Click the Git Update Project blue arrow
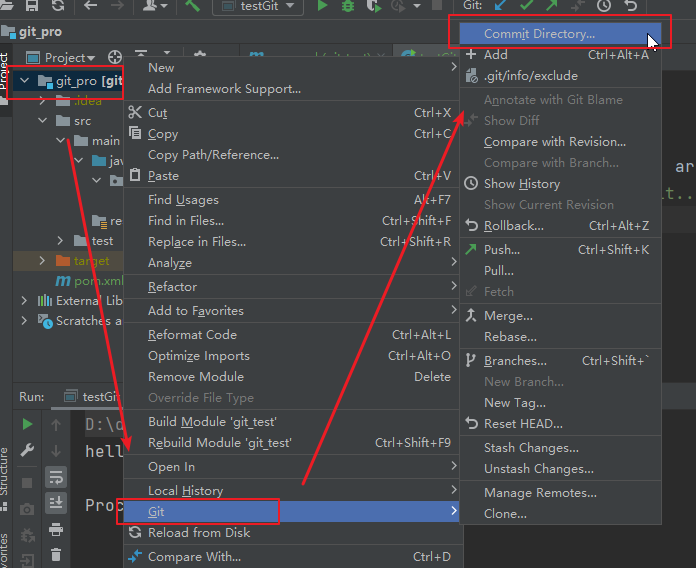696x568 pixels. (x=501, y=6)
